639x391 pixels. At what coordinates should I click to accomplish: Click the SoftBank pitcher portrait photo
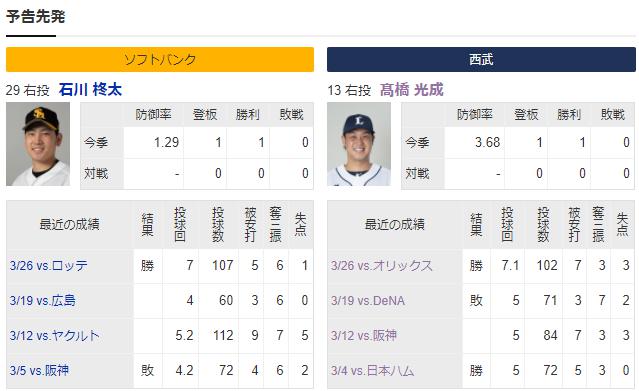tap(38, 144)
